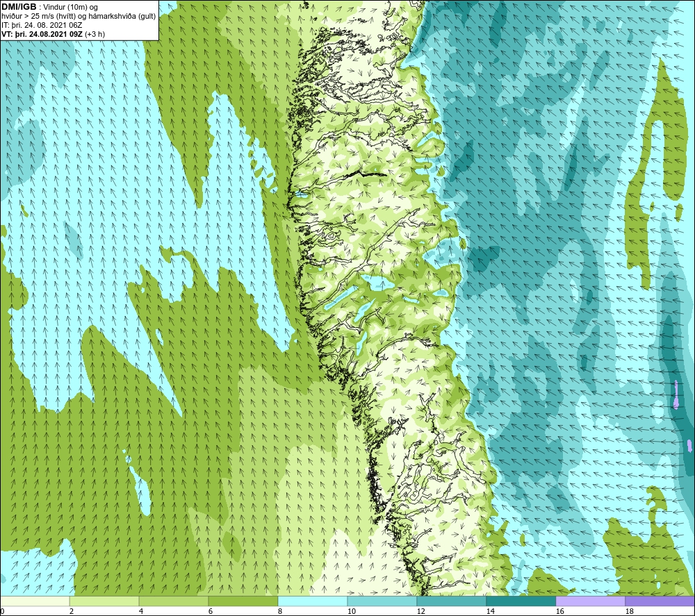695x616 pixels.
Task: Click the 'VT: þri. 24.08.2021 09Z' valid time text
Action: click(x=42, y=34)
